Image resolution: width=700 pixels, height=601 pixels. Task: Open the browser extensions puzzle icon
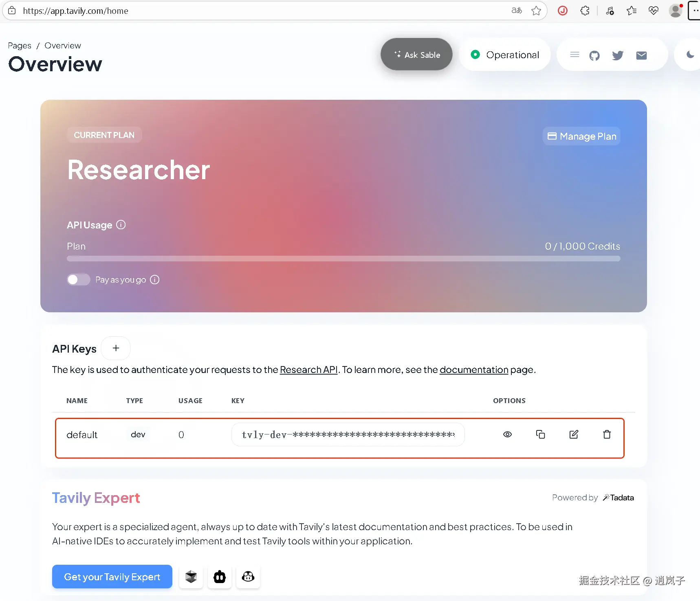click(x=585, y=11)
